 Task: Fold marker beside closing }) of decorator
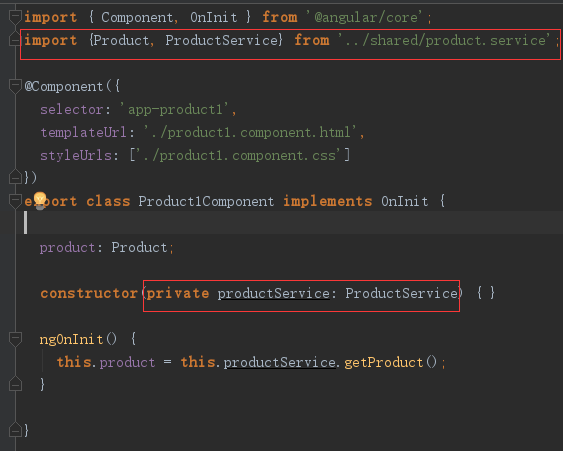tap(15, 177)
